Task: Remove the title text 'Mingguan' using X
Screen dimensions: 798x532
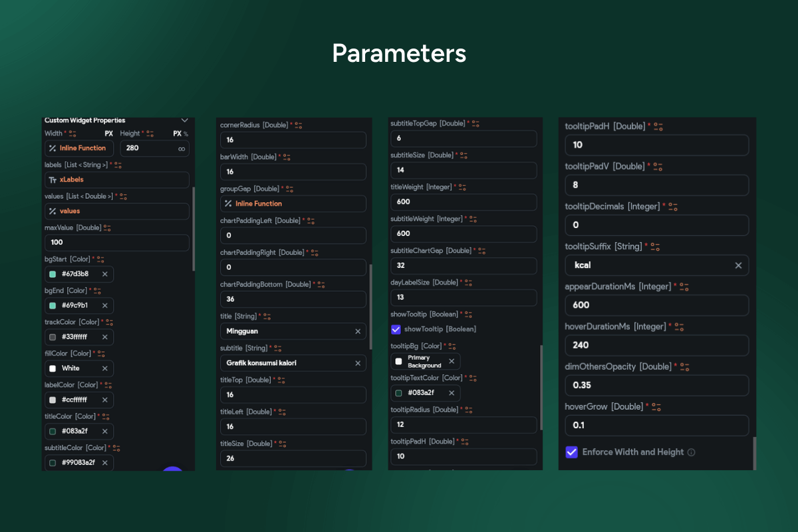Action: 357,331
